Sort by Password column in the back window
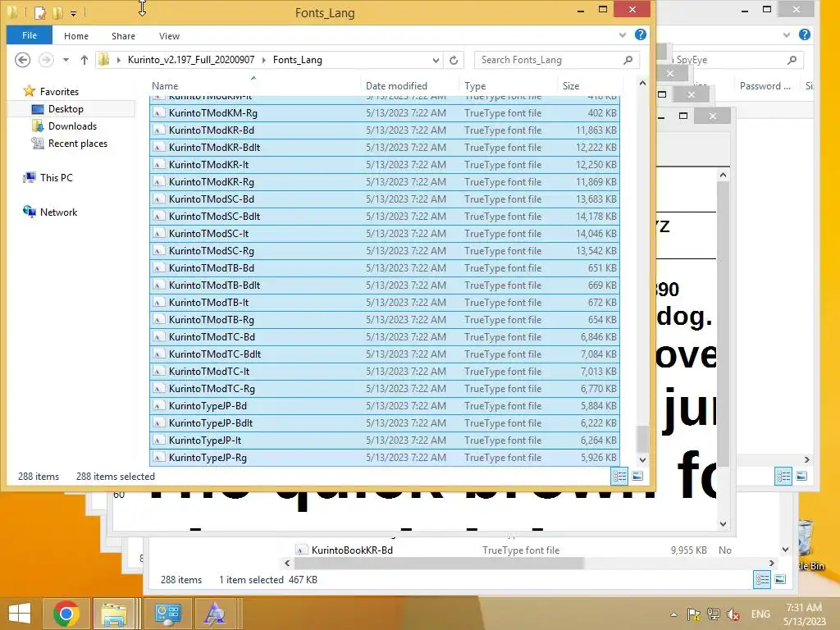The height and width of the screenshot is (630, 840). pos(765,85)
